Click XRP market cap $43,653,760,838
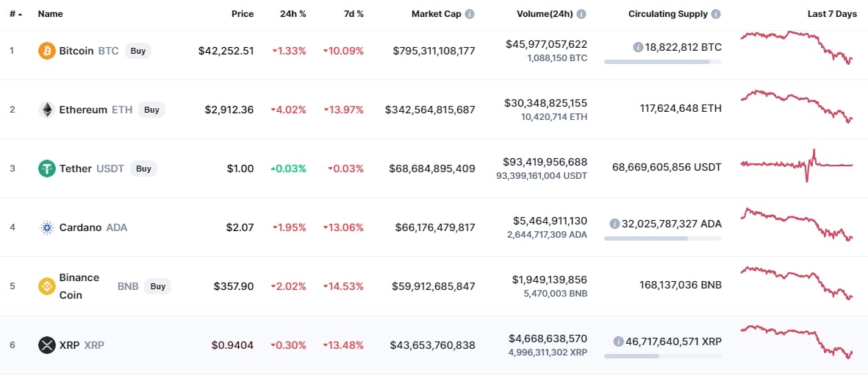This screenshot has height=379, width=868. click(432, 345)
